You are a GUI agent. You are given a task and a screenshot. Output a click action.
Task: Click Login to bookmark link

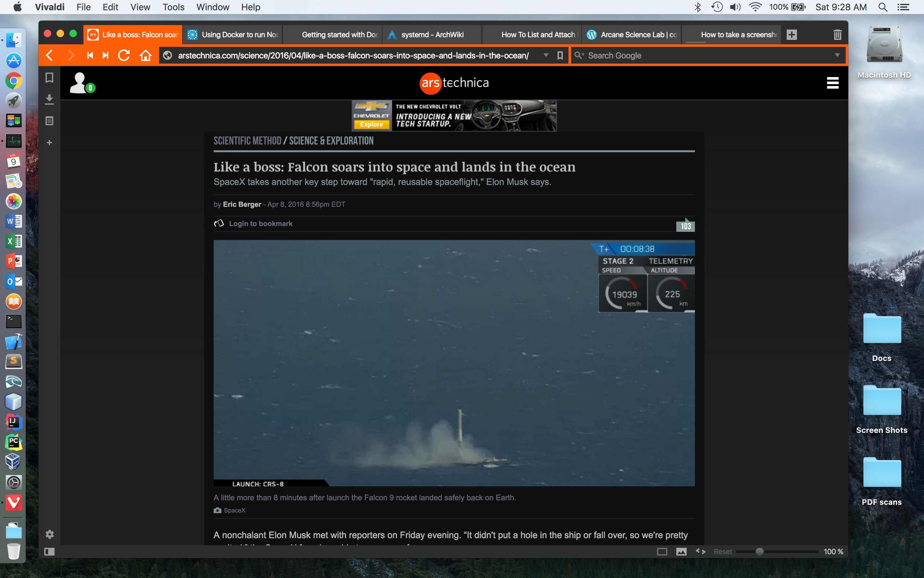click(x=261, y=223)
